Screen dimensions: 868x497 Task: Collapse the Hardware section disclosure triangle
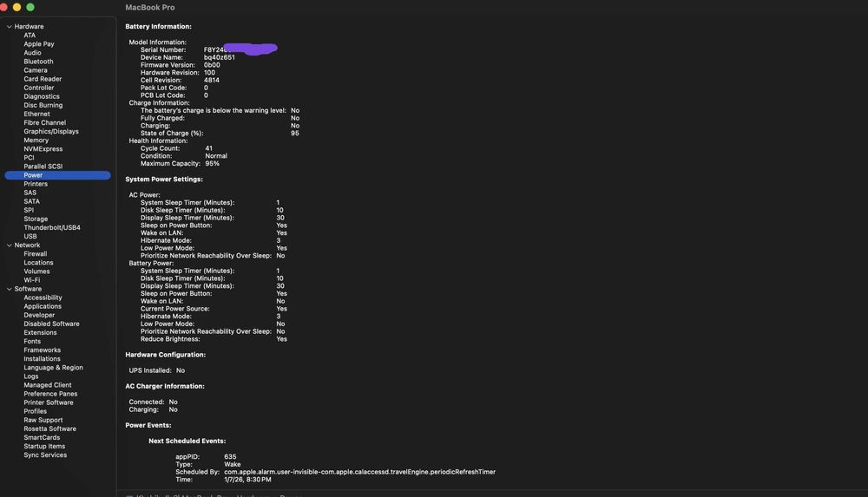point(10,27)
